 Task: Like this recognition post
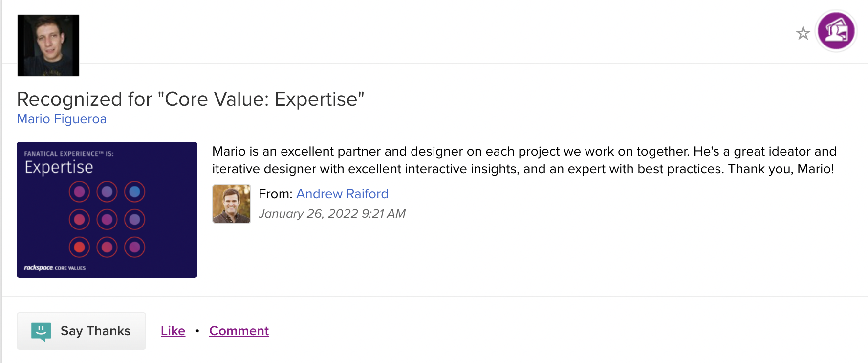[173, 331]
